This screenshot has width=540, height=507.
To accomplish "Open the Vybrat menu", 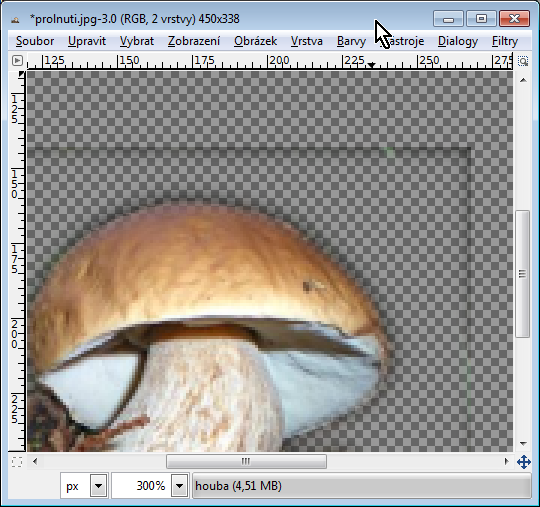I will tap(137, 41).
